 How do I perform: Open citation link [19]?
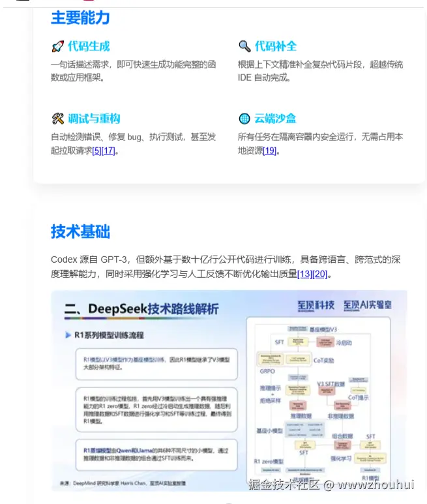point(270,151)
